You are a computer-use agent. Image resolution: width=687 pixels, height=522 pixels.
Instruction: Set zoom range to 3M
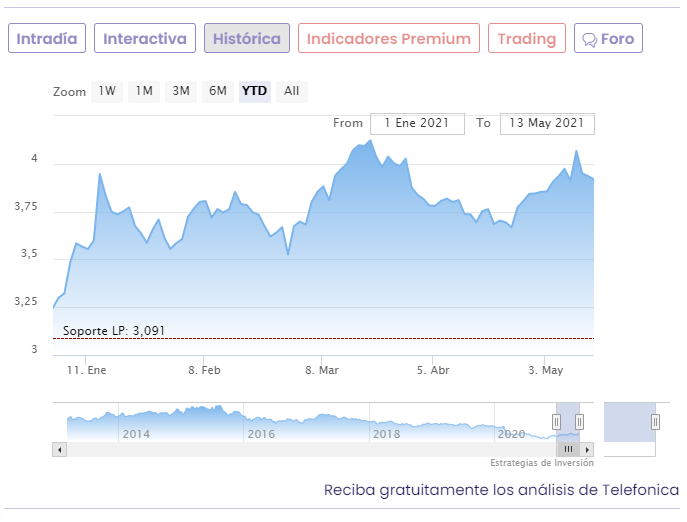click(x=181, y=91)
